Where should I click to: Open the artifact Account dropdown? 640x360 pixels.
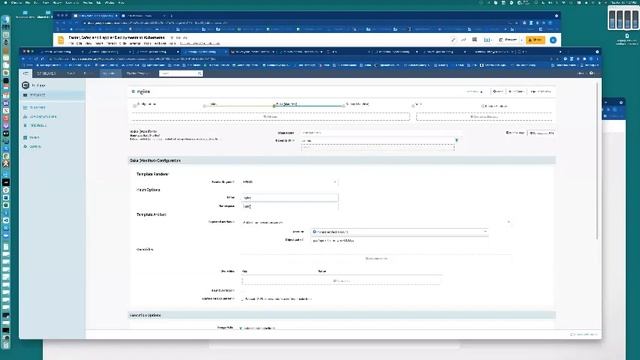click(x=399, y=232)
